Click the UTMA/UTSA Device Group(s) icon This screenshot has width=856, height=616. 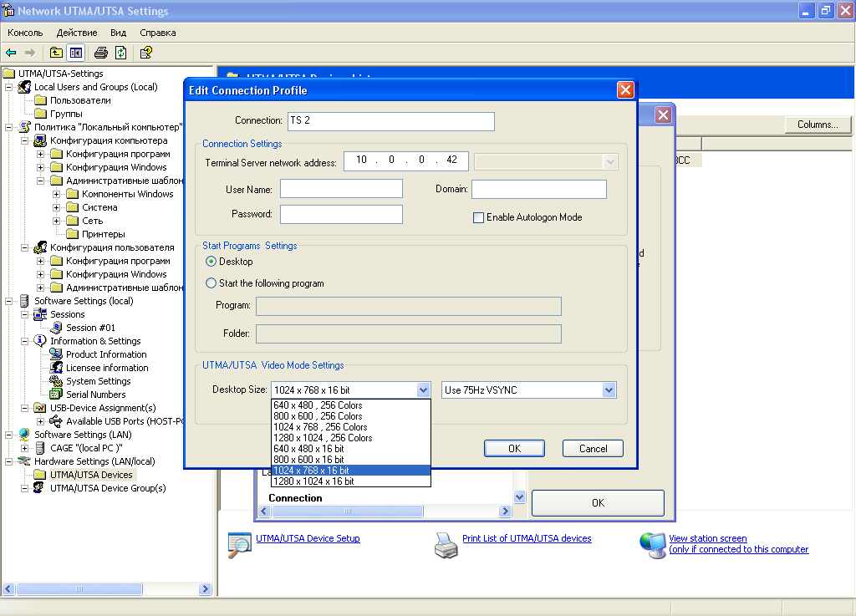(x=38, y=488)
